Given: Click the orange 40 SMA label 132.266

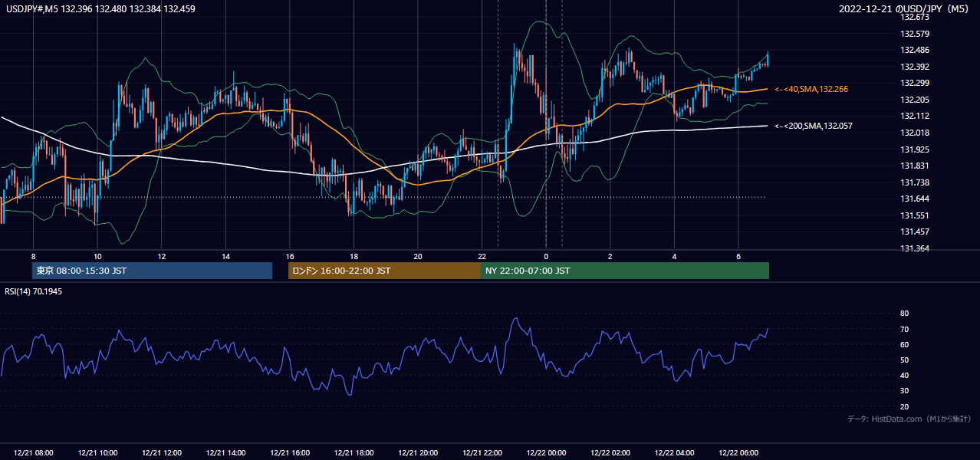Looking at the screenshot, I should tap(811, 90).
